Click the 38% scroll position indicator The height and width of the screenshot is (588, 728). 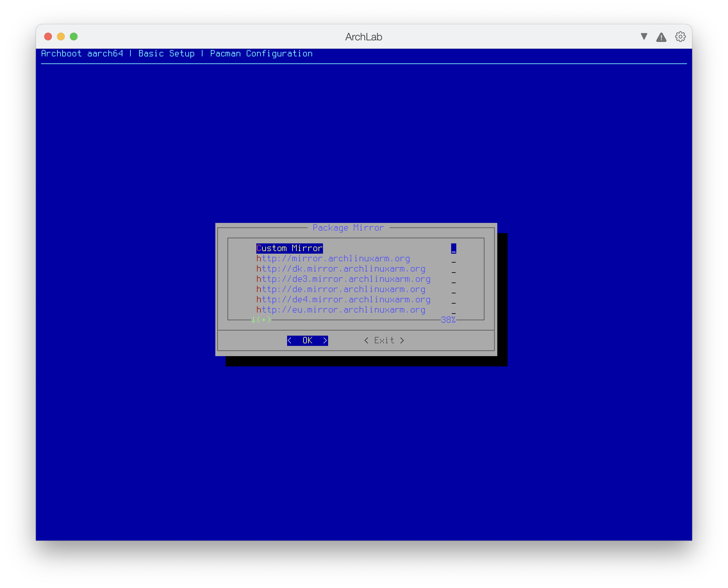(448, 320)
